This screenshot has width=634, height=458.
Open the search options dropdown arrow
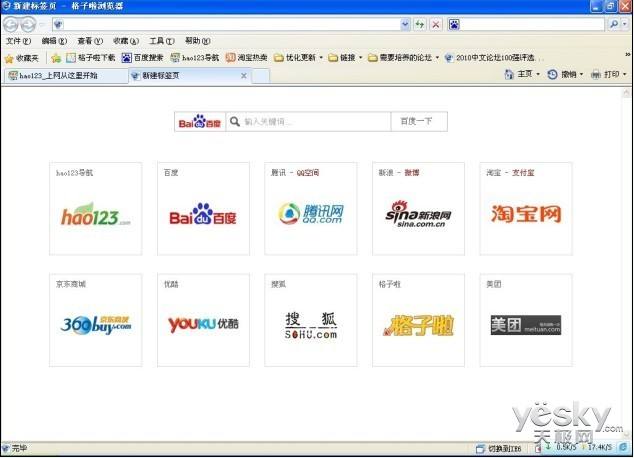625,25
